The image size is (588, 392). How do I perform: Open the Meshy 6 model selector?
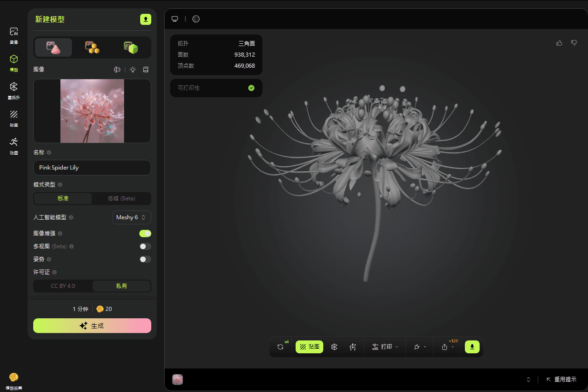point(131,217)
